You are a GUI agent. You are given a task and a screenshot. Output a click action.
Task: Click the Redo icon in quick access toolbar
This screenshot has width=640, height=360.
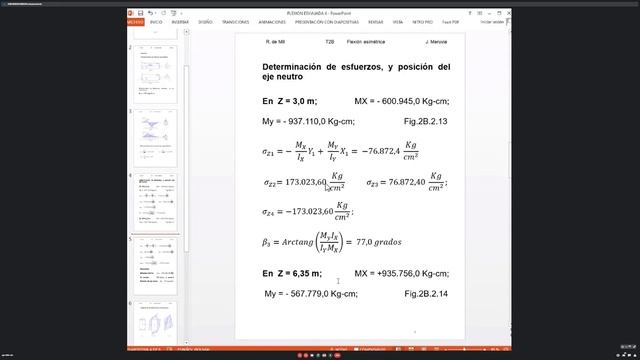[x=163, y=13]
